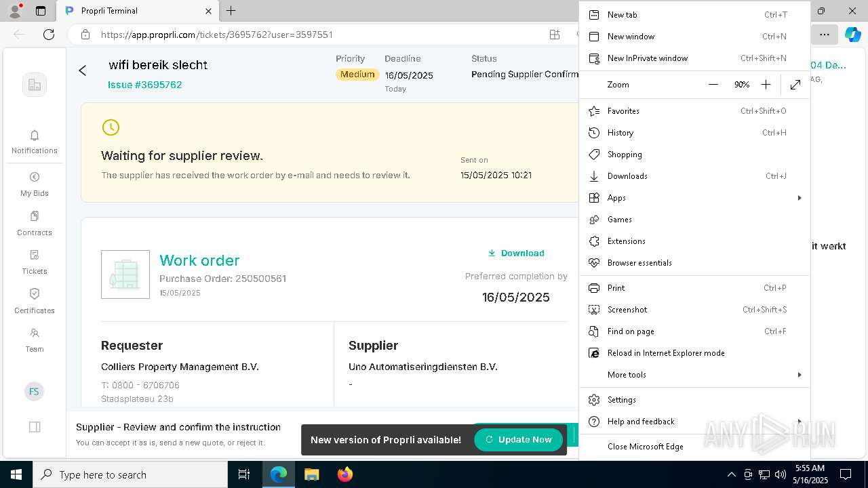Click the taskbar search box
Image resolution: width=868 pixels, height=488 pixels.
130,474
